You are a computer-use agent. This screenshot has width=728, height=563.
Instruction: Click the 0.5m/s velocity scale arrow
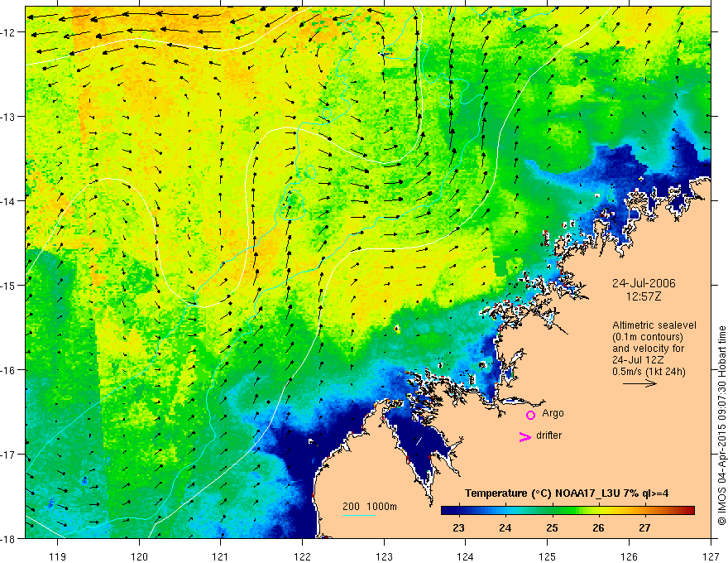[639, 383]
